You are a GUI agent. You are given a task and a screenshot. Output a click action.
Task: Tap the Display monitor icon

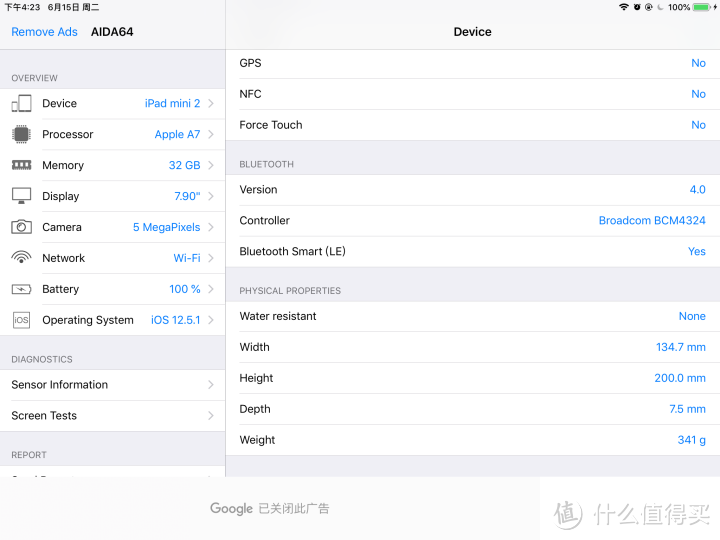click(x=21, y=196)
